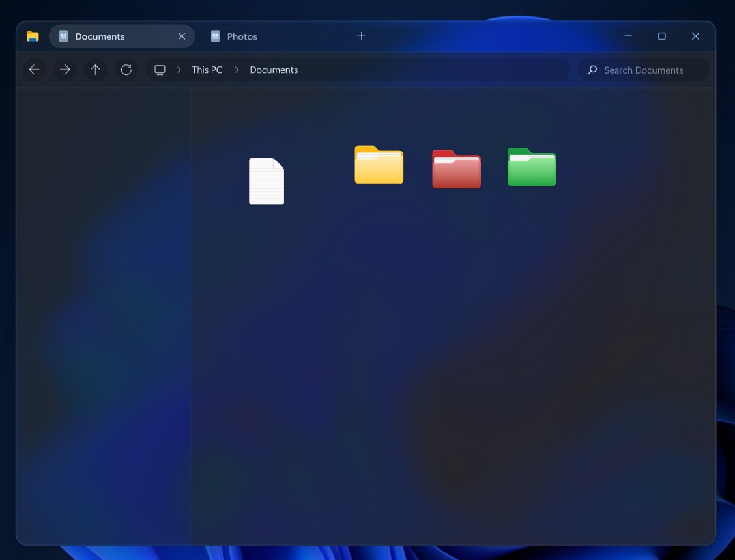The width and height of the screenshot is (735, 560).
Task: Navigate up one folder level
Action: (95, 70)
